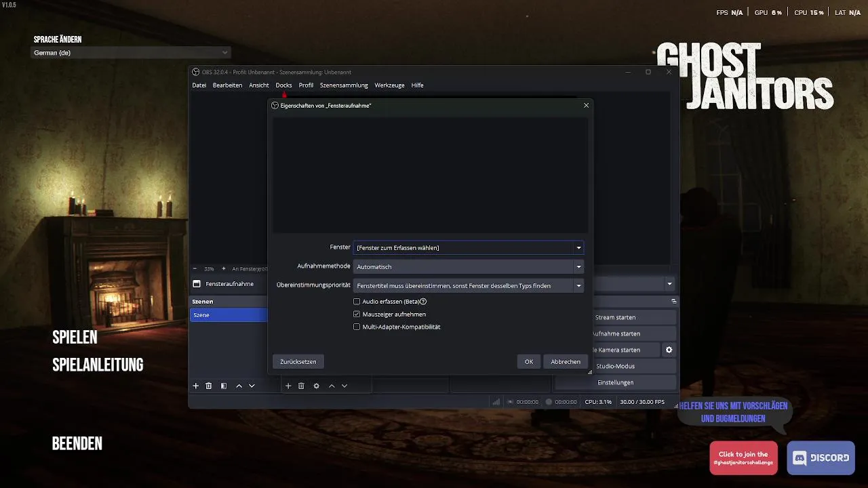
Task: Click the dialog's black preview area
Action: (431, 176)
